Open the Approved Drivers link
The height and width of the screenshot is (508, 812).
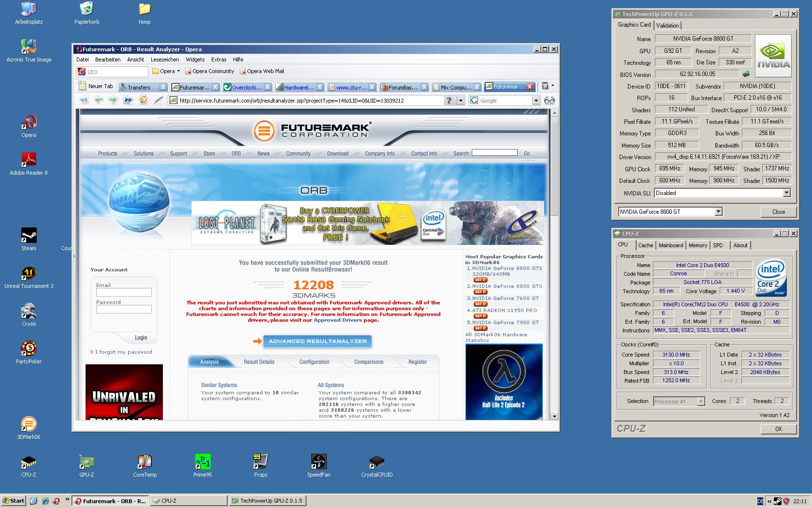pos(338,320)
